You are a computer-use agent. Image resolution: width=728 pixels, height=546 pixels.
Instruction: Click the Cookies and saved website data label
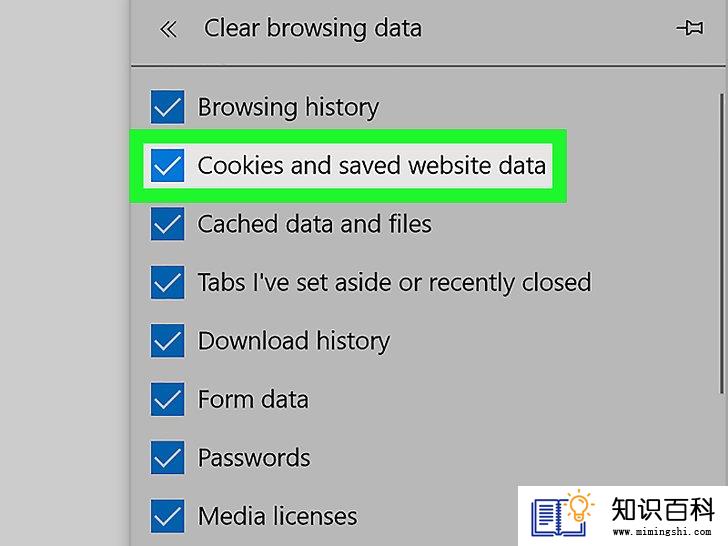[371, 166]
